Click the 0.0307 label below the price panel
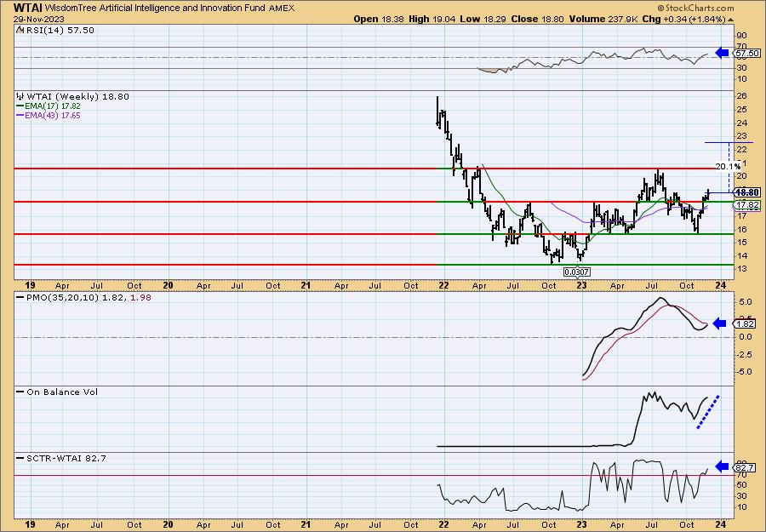Screen dimensions: 766x532 pos(577,272)
